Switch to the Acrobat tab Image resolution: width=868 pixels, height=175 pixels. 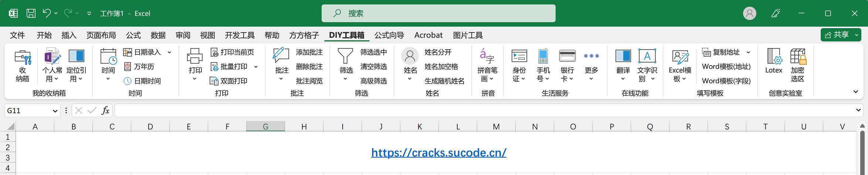coord(428,35)
